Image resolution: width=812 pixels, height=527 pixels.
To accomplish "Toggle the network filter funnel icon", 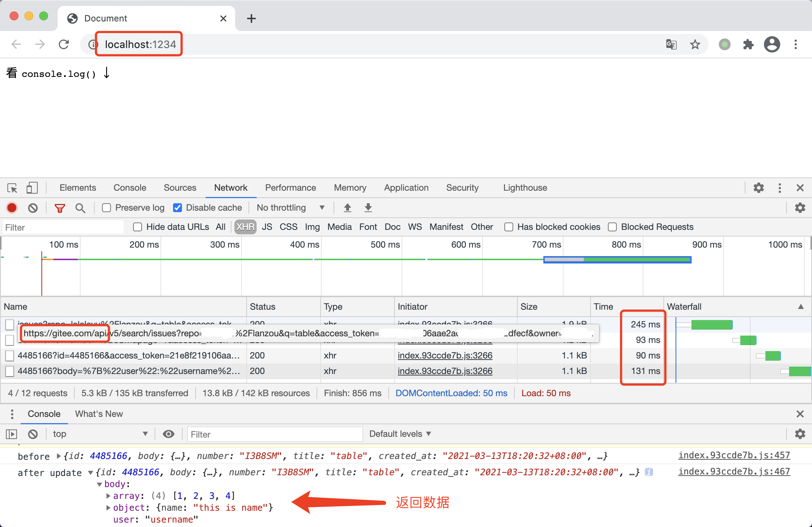I will coord(60,208).
